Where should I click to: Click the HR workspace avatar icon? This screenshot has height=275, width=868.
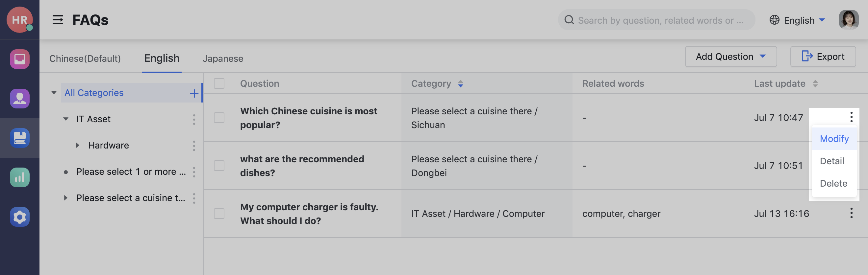(19, 19)
